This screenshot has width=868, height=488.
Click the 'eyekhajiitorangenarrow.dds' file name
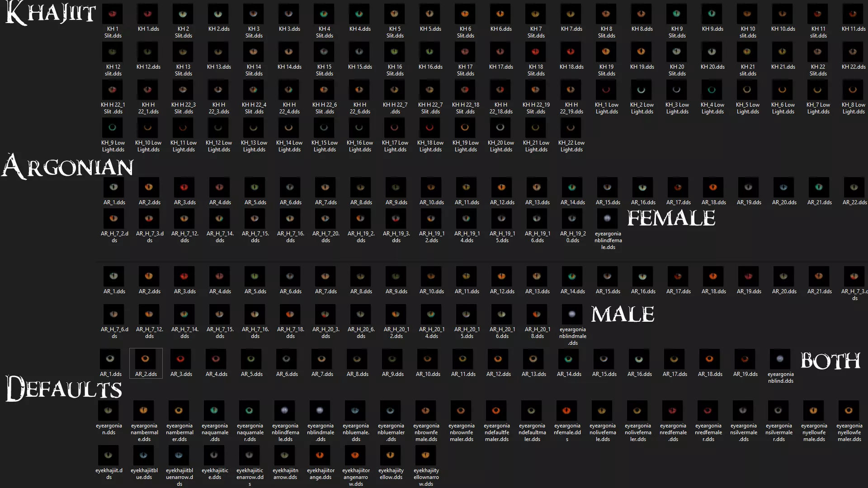click(x=356, y=477)
